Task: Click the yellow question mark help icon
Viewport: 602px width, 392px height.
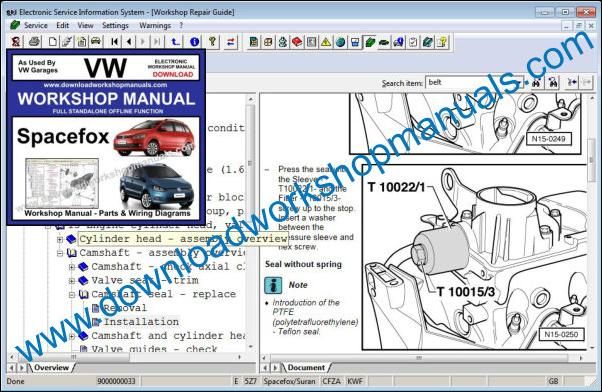Action: tap(212, 41)
